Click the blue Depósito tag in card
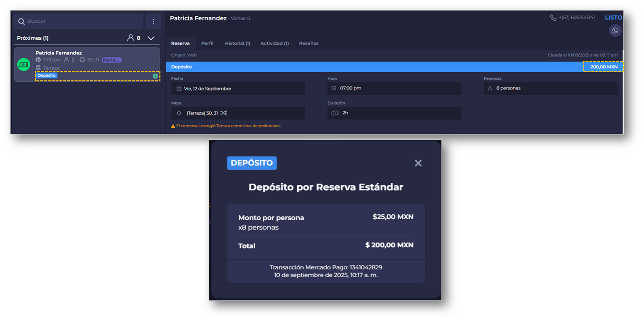Image resolution: width=644 pixels, height=321 pixels. point(46,76)
